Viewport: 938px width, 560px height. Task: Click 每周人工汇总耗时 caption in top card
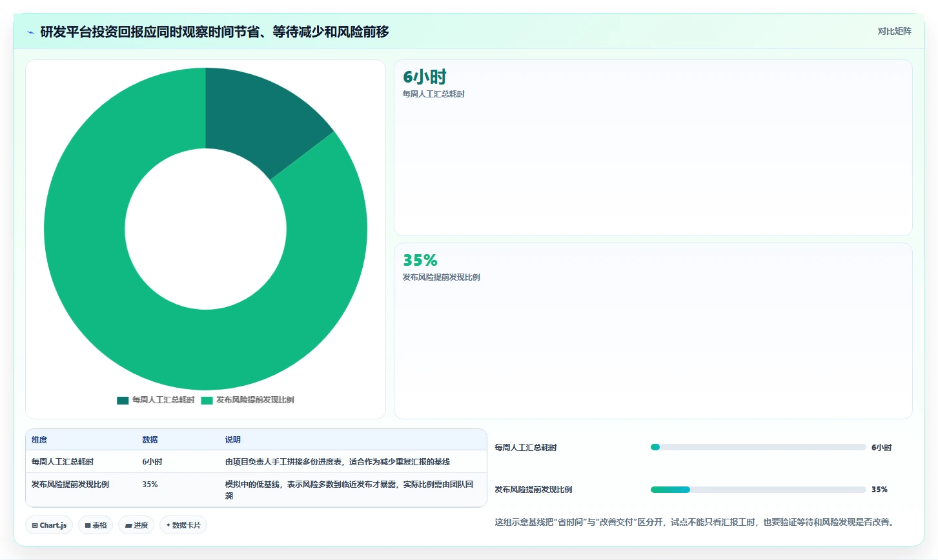434,94
